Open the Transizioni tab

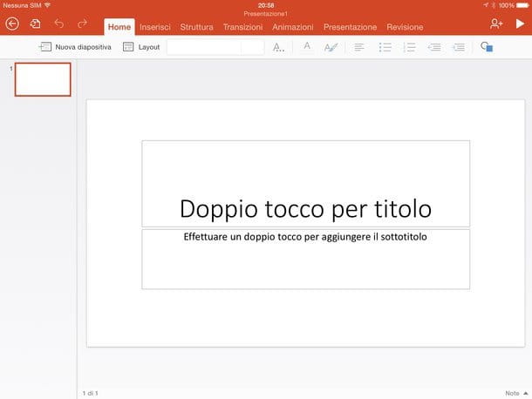tap(242, 27)
